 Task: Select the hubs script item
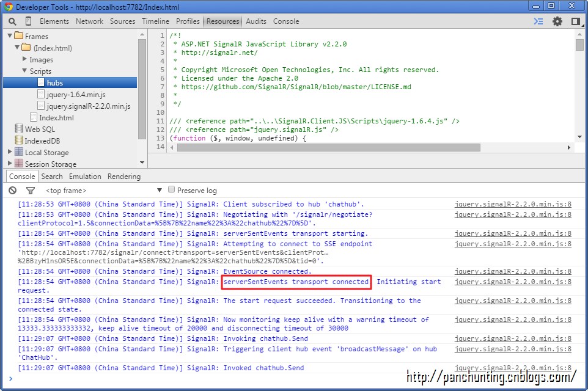pos(70,82)
